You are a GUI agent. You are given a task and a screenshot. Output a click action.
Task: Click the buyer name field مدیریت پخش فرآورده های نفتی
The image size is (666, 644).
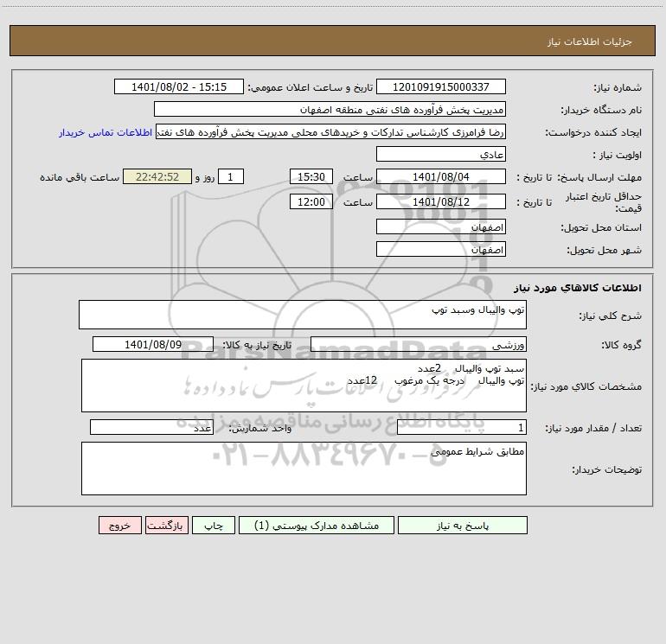tap(330, 109)
